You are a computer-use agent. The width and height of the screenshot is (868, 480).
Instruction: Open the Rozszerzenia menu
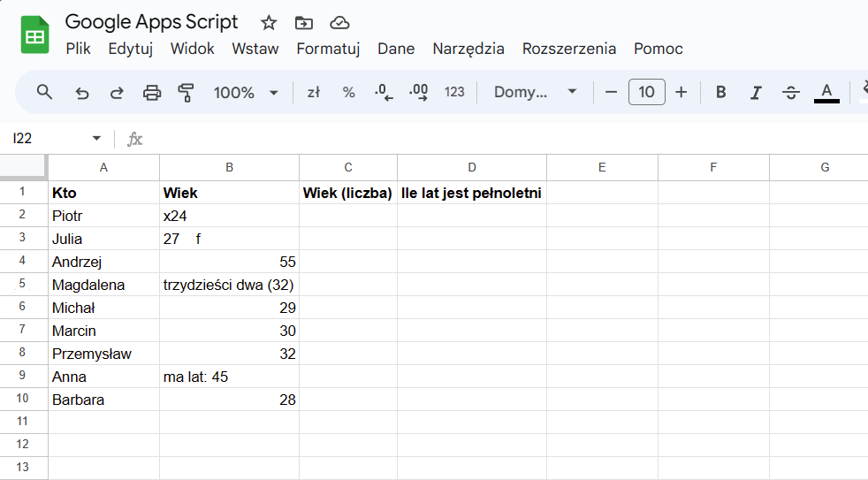click(569, 49)
